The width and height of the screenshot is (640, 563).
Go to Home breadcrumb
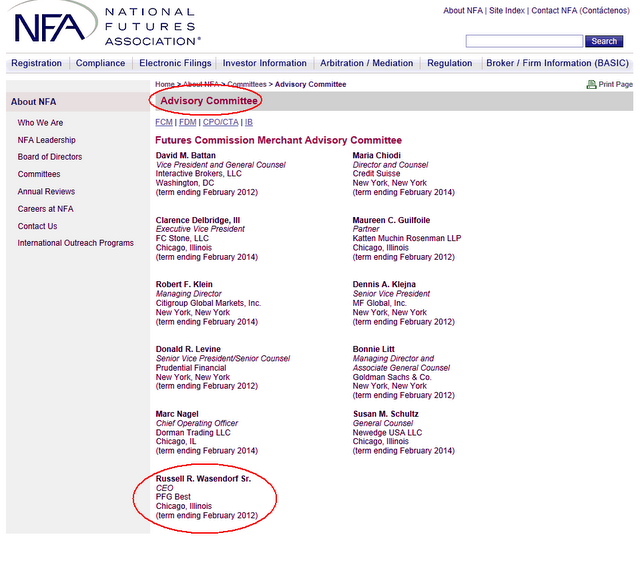[x=164, y=85]
